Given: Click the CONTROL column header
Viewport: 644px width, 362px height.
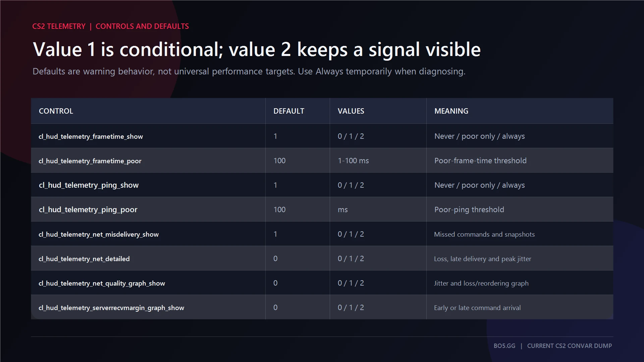Looking at the screenshot, I should (56, 111).
